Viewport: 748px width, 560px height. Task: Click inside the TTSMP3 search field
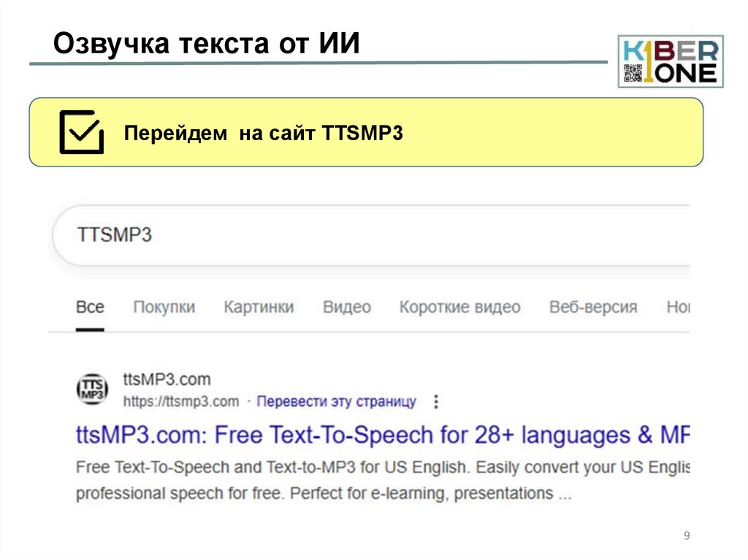click(219, 234)
